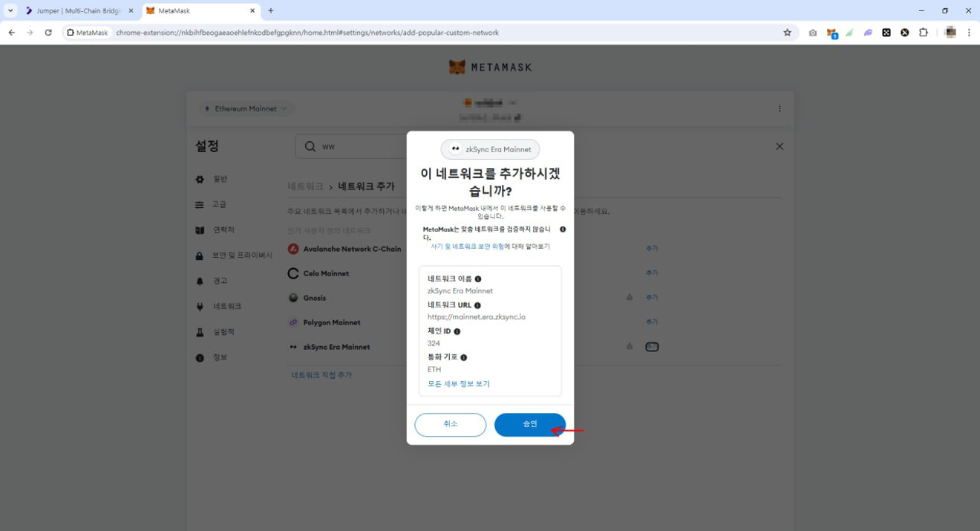
Task: Go back in browser history
Action: coord(11,33)
